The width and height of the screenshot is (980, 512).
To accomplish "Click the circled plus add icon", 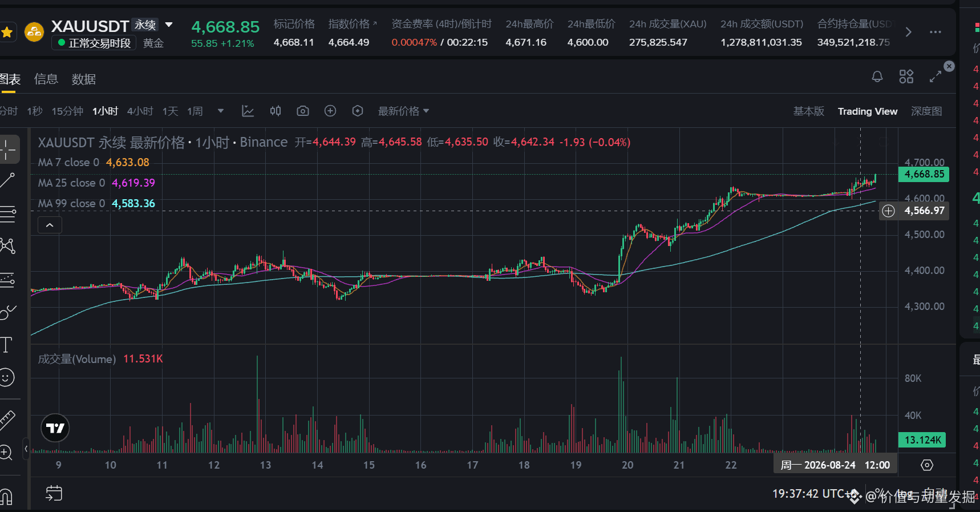I will click(330, 111).
